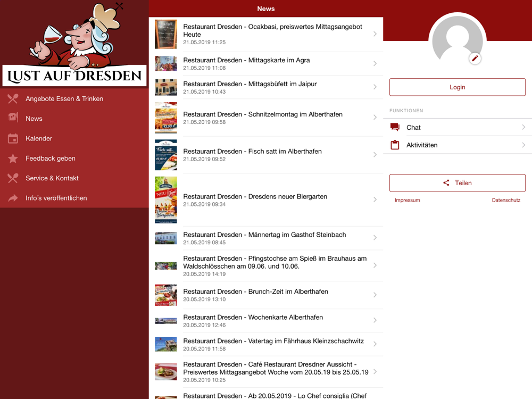Open chevron of Wochenkarte Alberthafen
The height and width of the screenshot is (399, 532).
point(375,320)
